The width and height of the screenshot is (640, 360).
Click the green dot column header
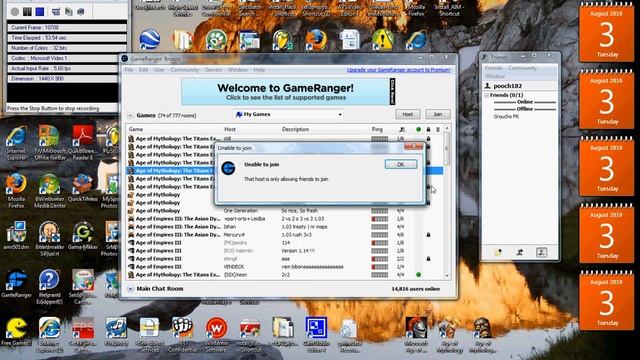click(x=418, y=129)
